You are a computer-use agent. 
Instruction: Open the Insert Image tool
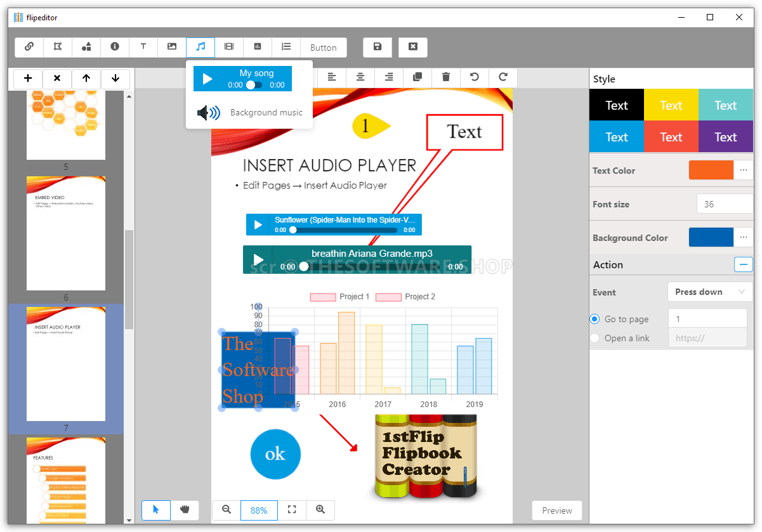[172, 47]
